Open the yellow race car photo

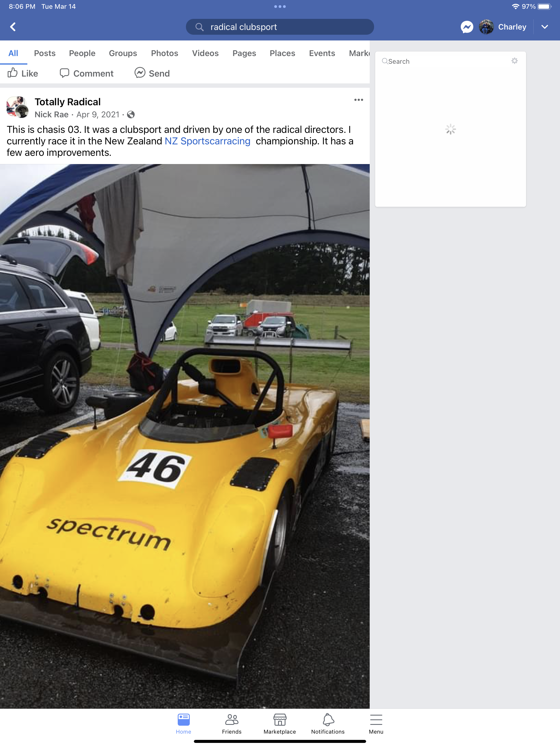[x=185, y=436]
